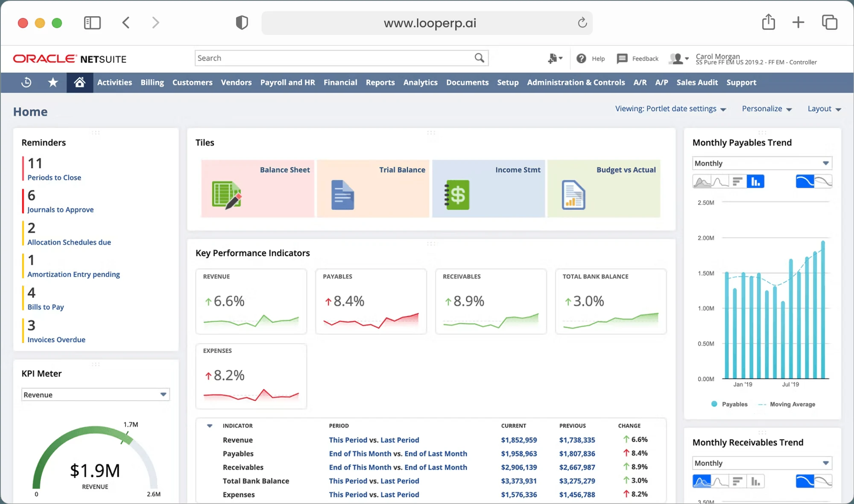Image resolution: width=854 pixels, height=504 pixels.
Task: Open the Feedback speech bubble icon
Action: click(622, 58)
